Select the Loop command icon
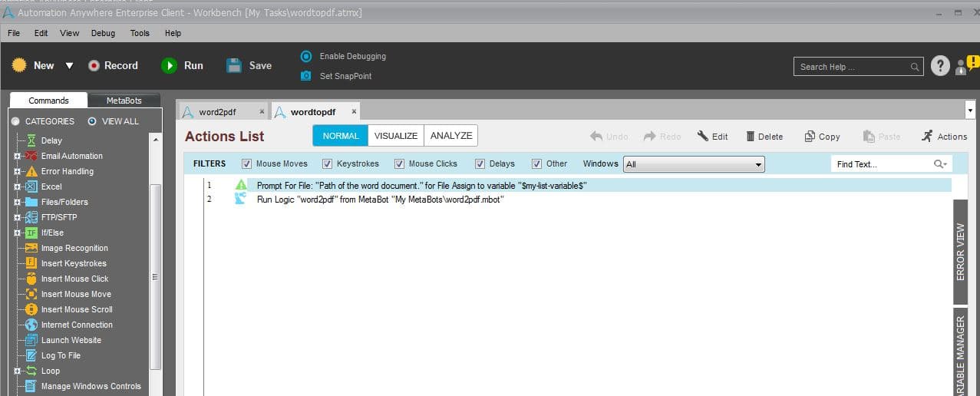Image resolution: width=980 pixels, height=396 pixels. pyautogui.click(x=31, y=371)
